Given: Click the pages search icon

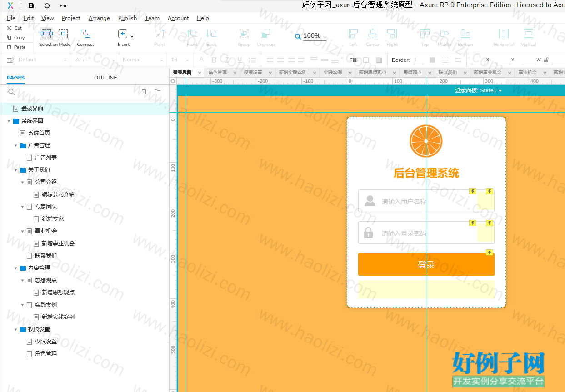Looking at the screenshot, I should [x=11, y=92].
